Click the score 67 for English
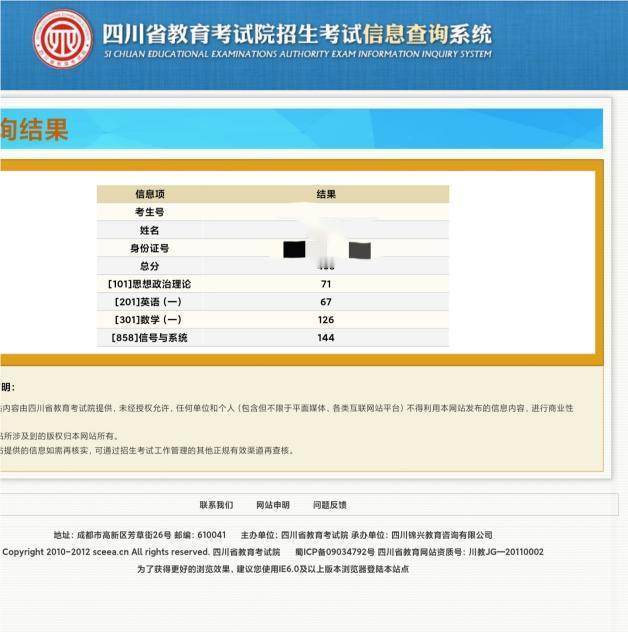Image resolution: width=628 pixels, height=632 pixels. (x=326, y=302)
